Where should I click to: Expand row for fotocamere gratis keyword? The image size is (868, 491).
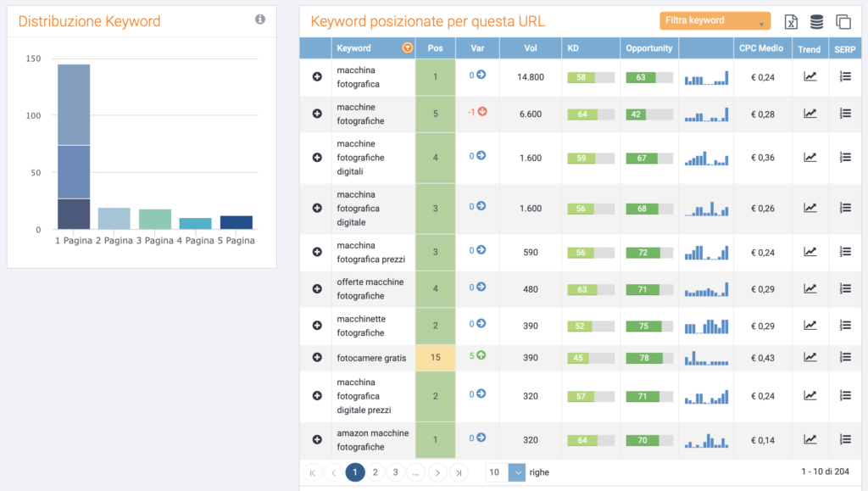point(317,358)
